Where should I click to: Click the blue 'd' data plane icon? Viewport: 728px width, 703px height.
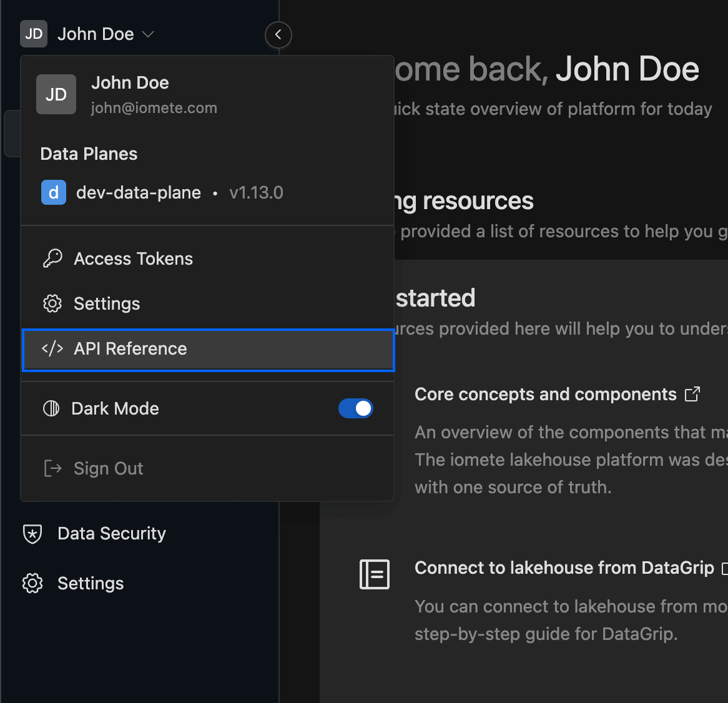(x=54, y=192)
